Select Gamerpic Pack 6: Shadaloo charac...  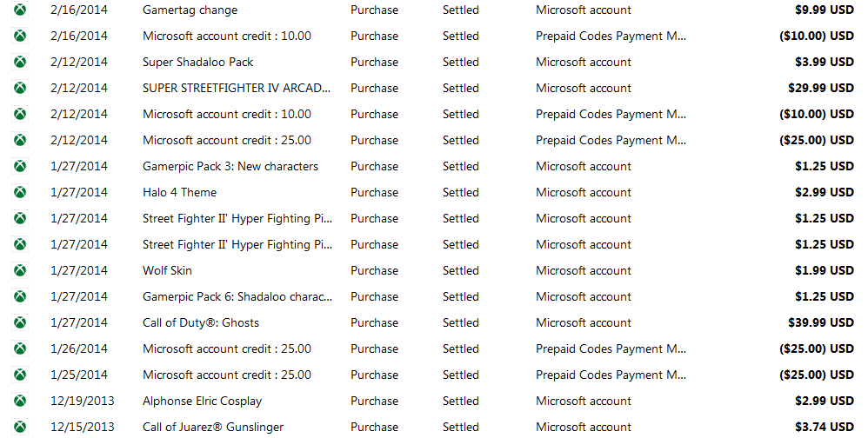pos(237,296)
